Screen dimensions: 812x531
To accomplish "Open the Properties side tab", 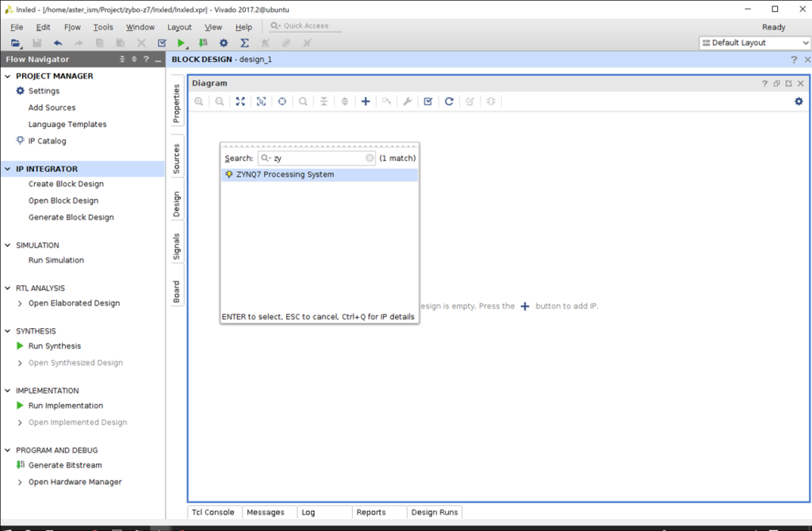I will click(x=177, y=103).
